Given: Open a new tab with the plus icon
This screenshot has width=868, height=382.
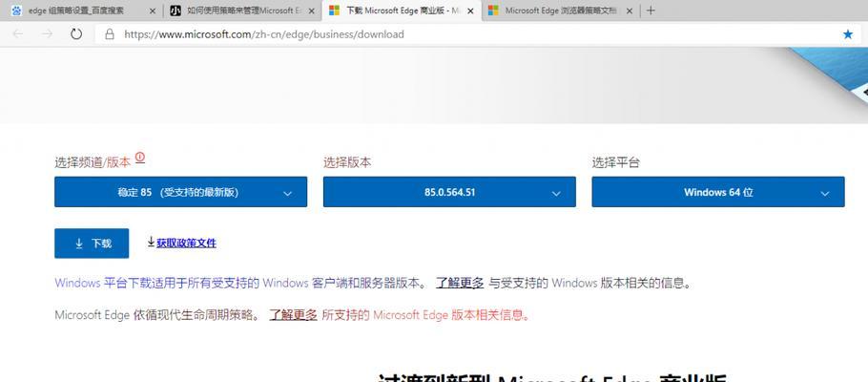Looking at the screenshot, I should (651, 11).
